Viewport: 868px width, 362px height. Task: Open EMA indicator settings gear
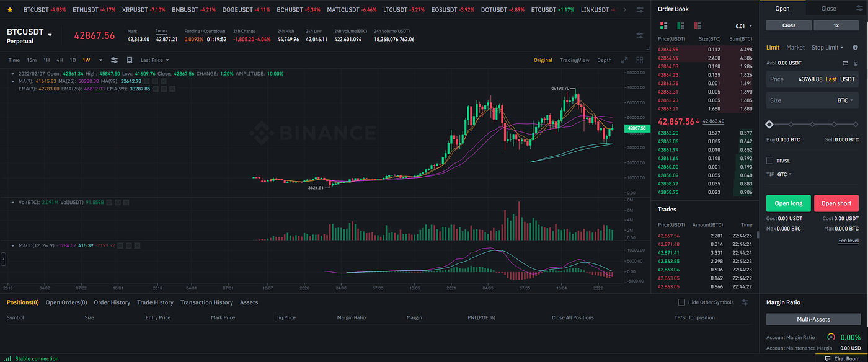click(x=165, y=89)
